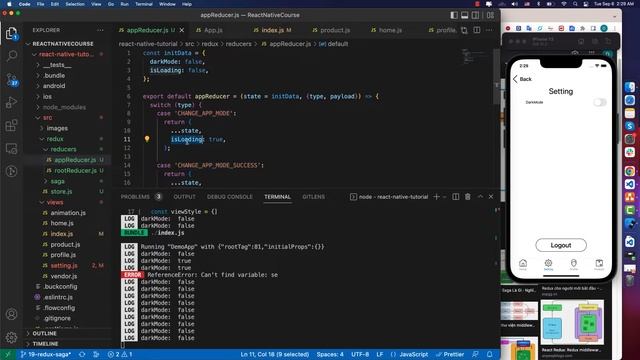Toggle the secondary side bar layout icon

(476, 15)
